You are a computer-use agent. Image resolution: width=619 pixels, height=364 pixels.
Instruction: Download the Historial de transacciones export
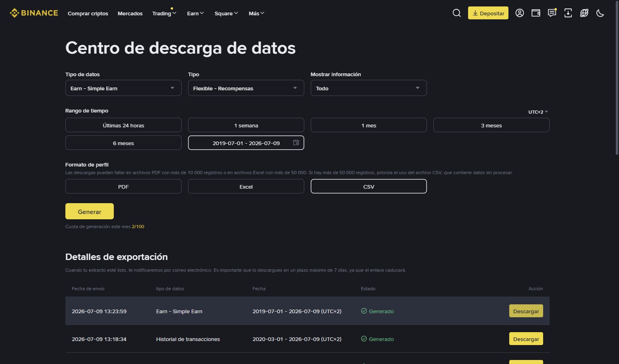526,339
